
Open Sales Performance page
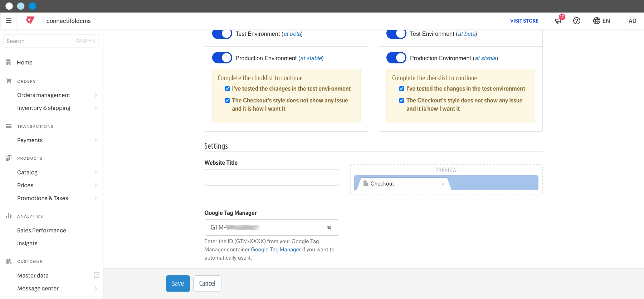tap(42, 230)
